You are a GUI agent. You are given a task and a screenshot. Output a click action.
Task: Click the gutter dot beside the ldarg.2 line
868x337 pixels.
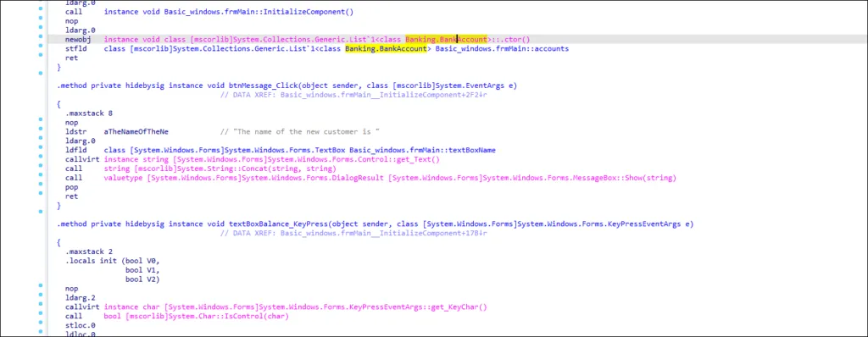click(41, 295)
